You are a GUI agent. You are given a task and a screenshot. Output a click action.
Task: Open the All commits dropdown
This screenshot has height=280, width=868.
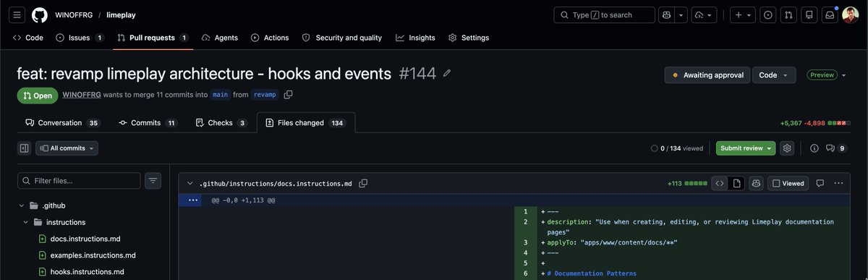pyautogui.click(x=67, y=148)
